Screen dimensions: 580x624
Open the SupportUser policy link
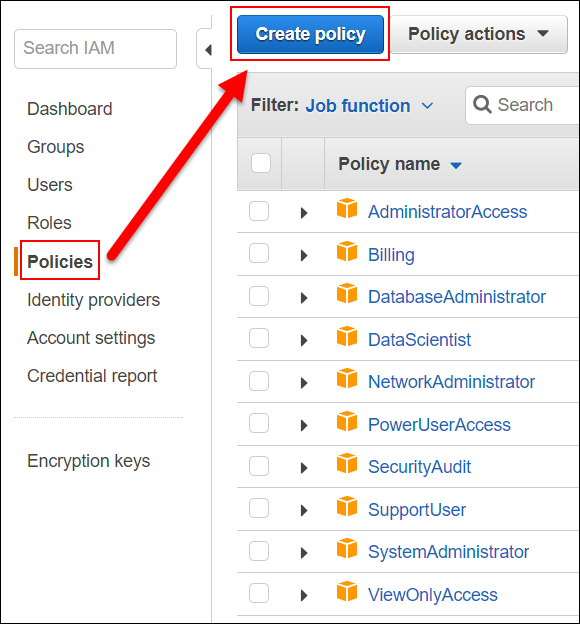pos(417,510)
